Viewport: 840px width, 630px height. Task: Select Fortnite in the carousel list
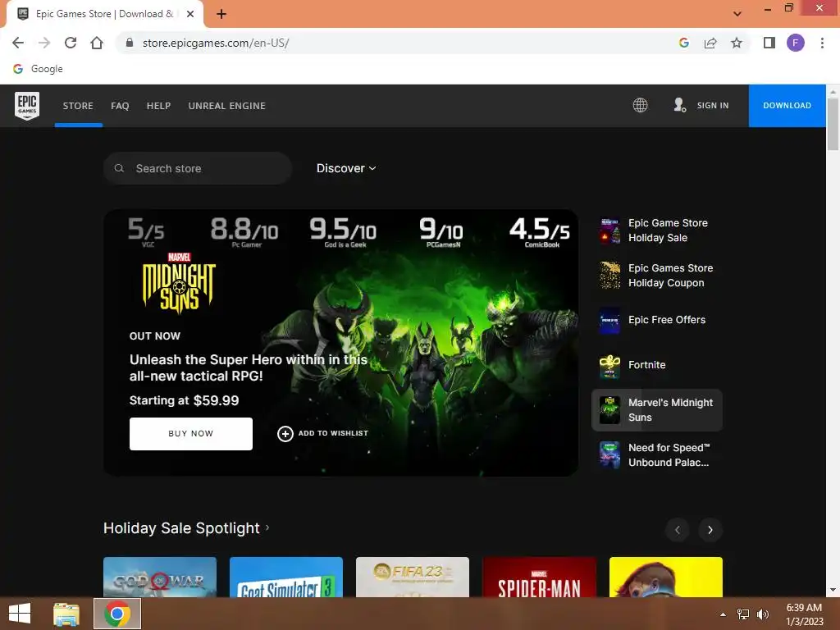(x=657, y=365)
